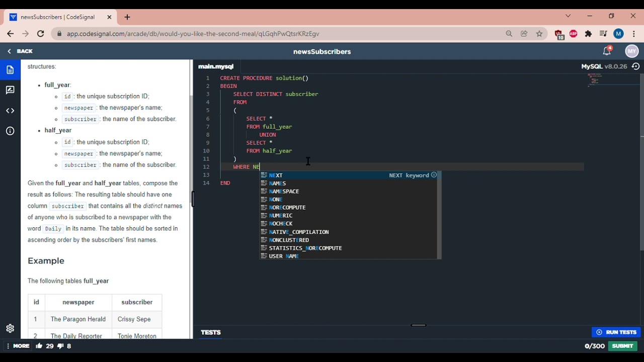Open the info sidebar icon
The image size is (644, 362).
click(x=10, y=131)
